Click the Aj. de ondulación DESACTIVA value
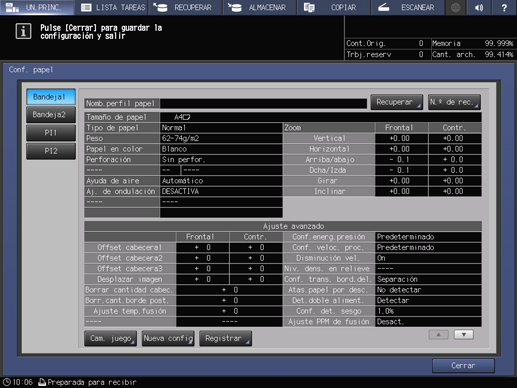Viewport: 517px width, 388px height. click(221, 191)
